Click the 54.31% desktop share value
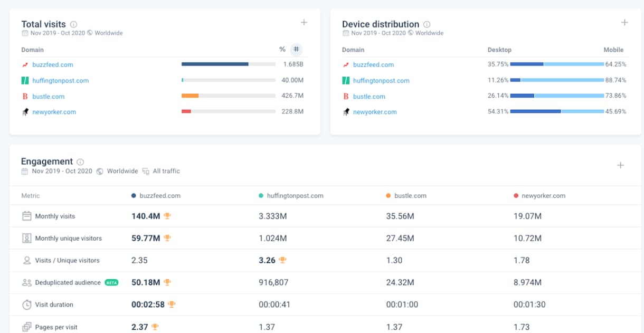The image size is (644, 333). click(498, 112)
